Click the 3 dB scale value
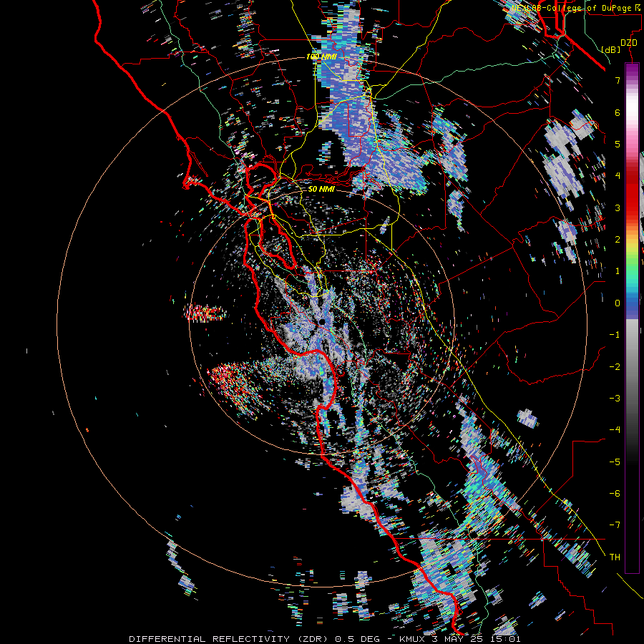The image size is (644, 644). point(618,208)
